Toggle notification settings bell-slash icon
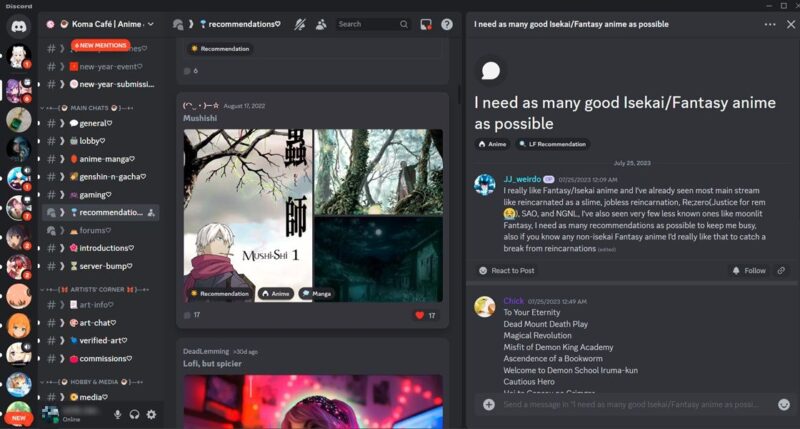The height and width of the screenshot is (429, 800). pos(300,24)
